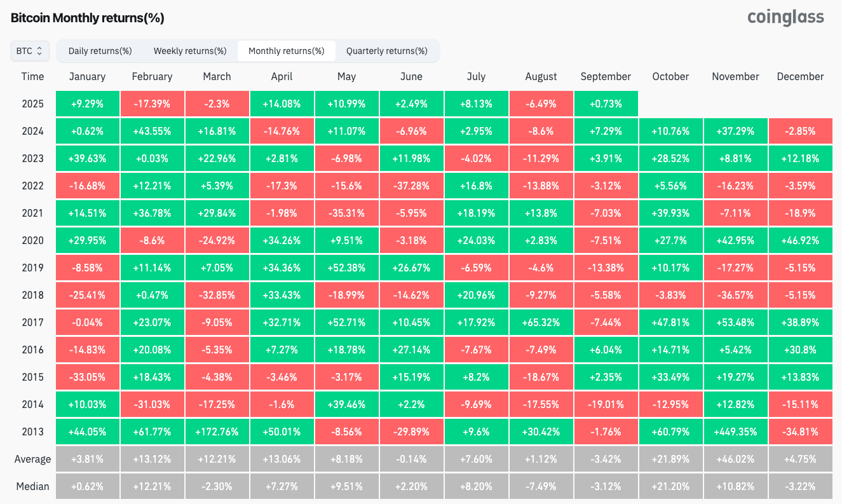842x504 pixels.
Task: Click the October average +21.89% cell
Action: click(670, 459)
